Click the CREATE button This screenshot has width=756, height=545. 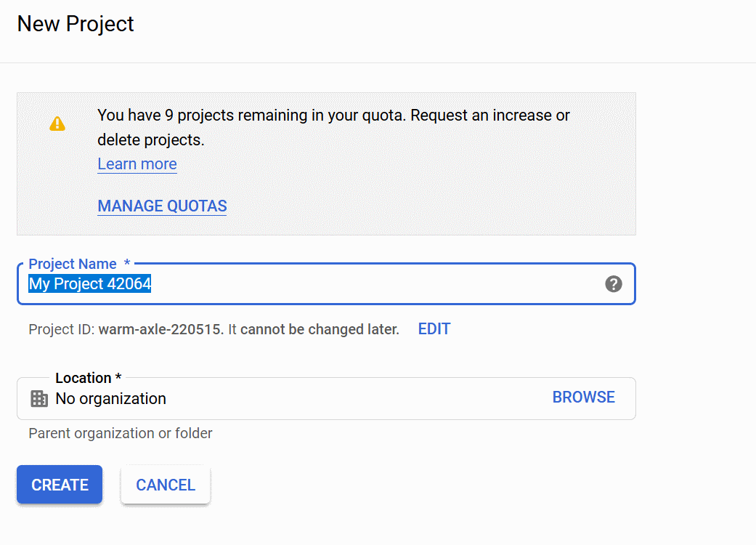coord(60,485)
